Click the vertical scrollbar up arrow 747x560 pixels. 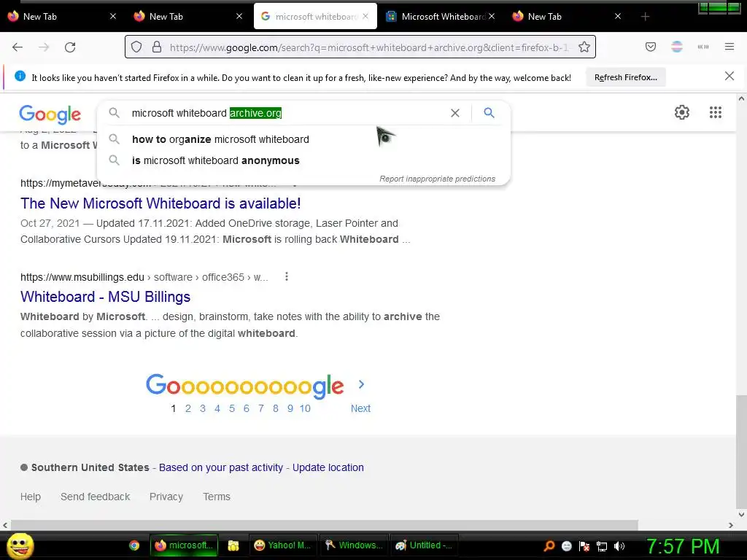[741, 98]
